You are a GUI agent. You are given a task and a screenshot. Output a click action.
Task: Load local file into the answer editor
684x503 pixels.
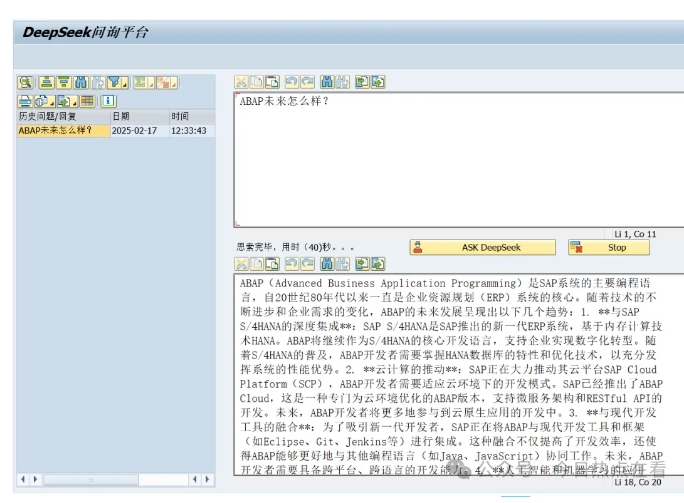pos(362,264)
